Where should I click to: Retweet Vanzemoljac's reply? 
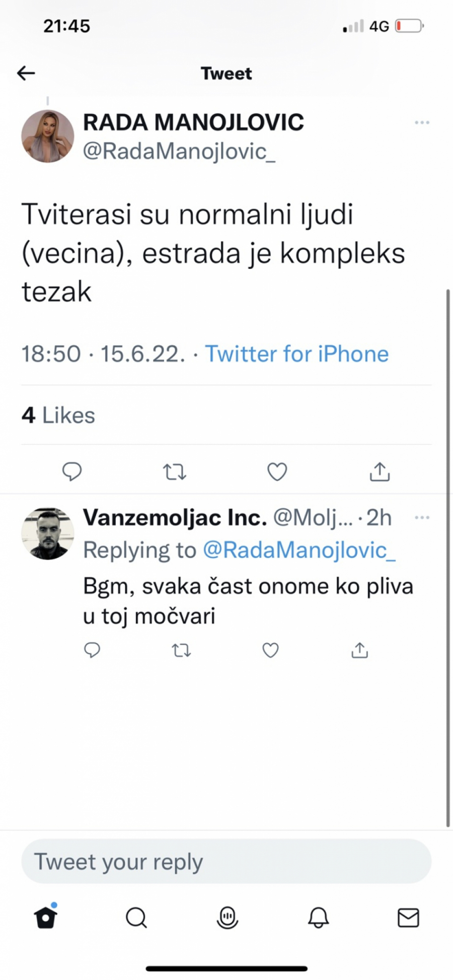click(x=181, y=650)
